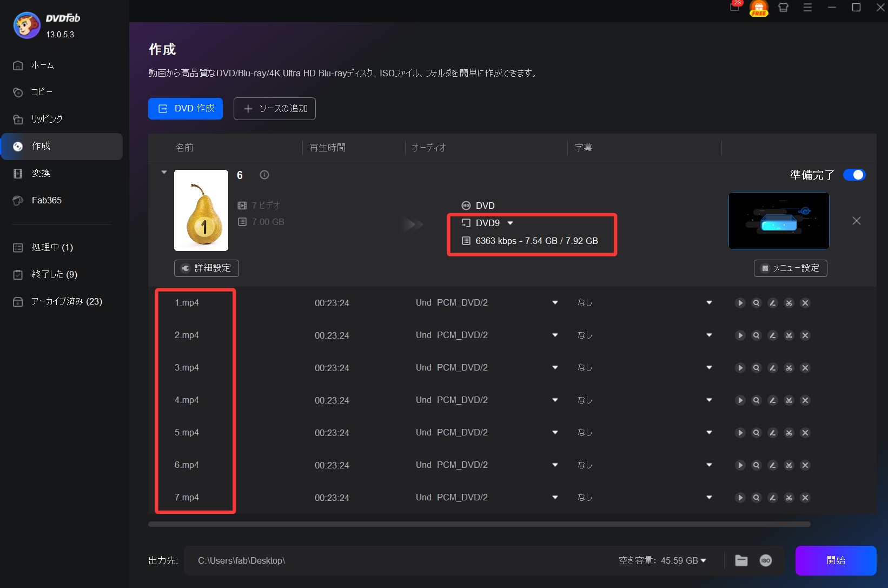The height and width of the screenshot is (588, 888).
Task: Open the DVD9 disc size dropdown
Action: click(x=510, y=223)
